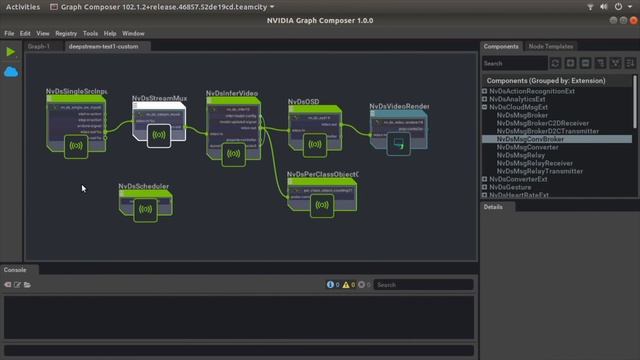Expand the NvDsHeartRateExt tree group
Viewport: 640px width, 360px height.
pyautogui.click(x=484, y=195)
